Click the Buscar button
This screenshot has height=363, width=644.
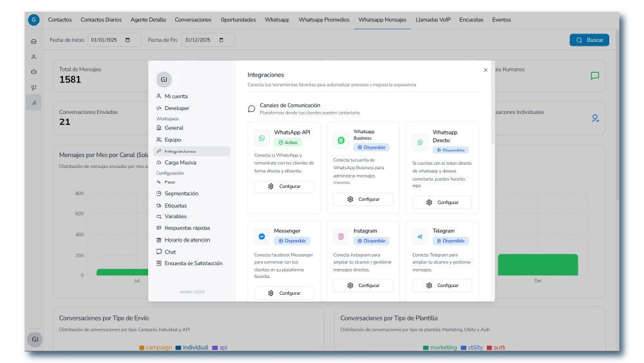[x=589, y=40]
